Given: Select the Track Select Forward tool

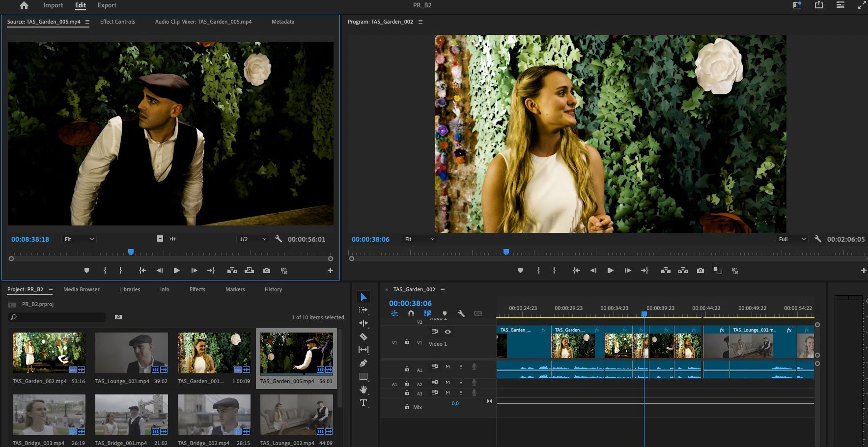Looking at the screenshot, I should pyautogui.click(x=364, y=310).
